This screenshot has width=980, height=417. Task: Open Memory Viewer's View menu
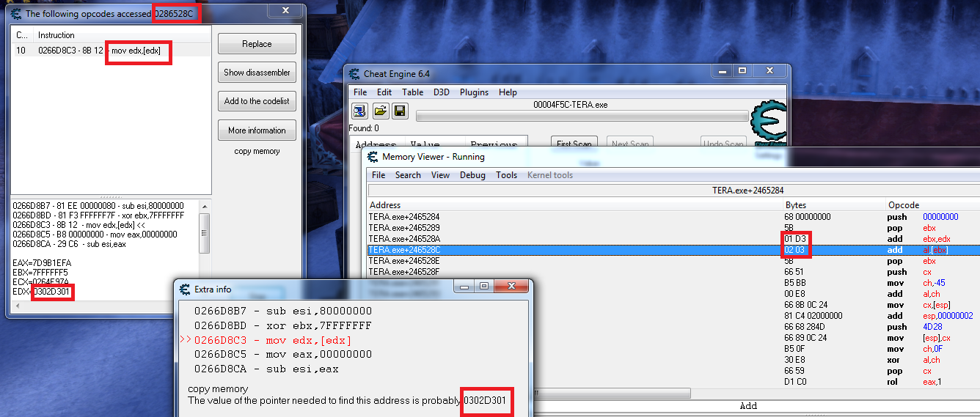coord(440,175)
